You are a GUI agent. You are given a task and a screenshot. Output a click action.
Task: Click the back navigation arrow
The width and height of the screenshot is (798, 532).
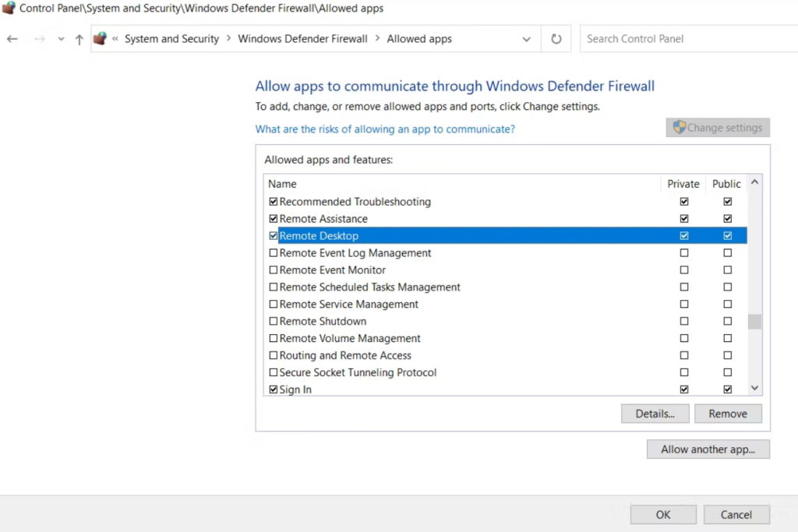click(12, 38)
